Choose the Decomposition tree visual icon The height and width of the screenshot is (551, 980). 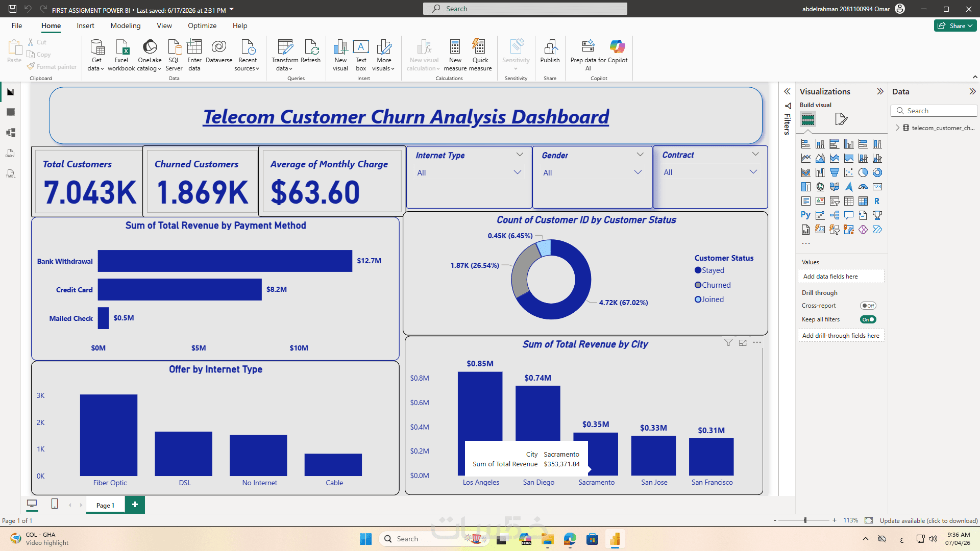click(x=834, y=215)
